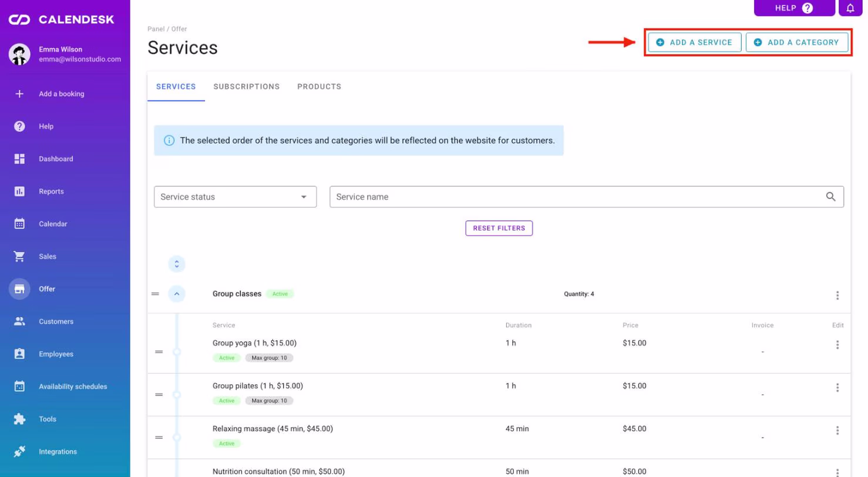Click the Offer store icon in sidebar
The height and width of the screenshot is (477, 868).
(x=19, y=289)
